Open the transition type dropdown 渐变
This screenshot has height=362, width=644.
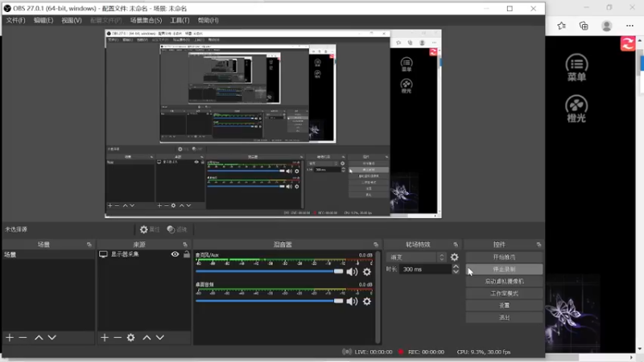click(x=416, y=257)
